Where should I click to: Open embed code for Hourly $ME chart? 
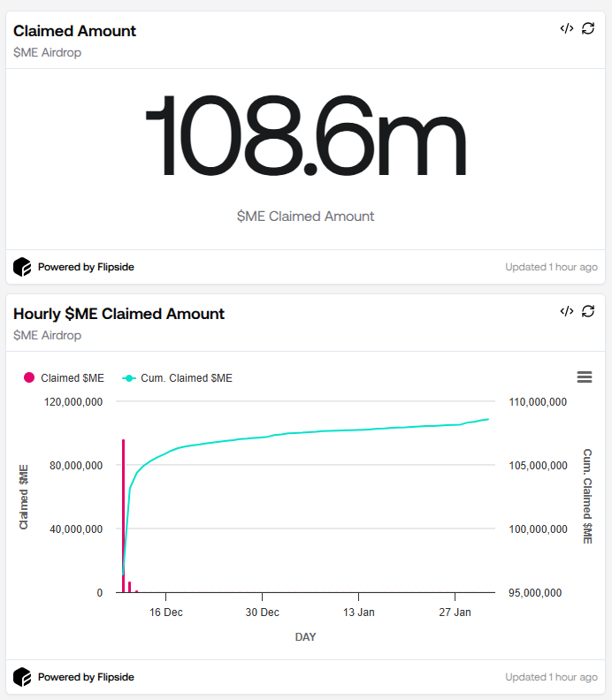pos(567,311)
